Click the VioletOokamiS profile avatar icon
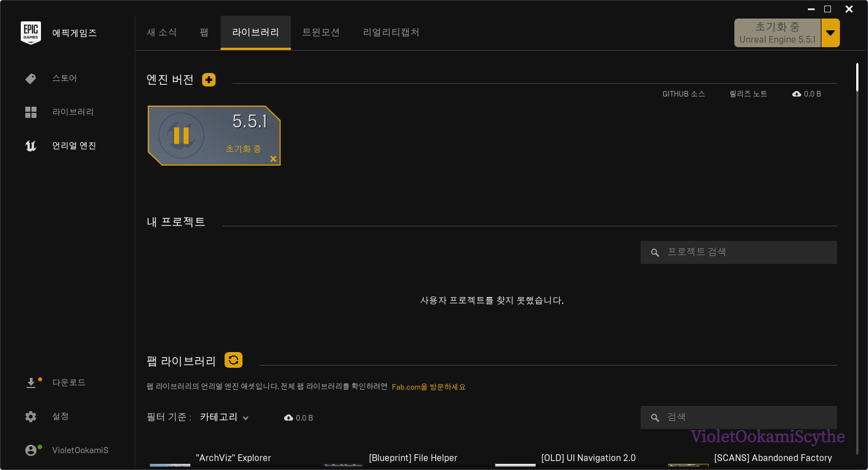 click(x=31, y=450)
